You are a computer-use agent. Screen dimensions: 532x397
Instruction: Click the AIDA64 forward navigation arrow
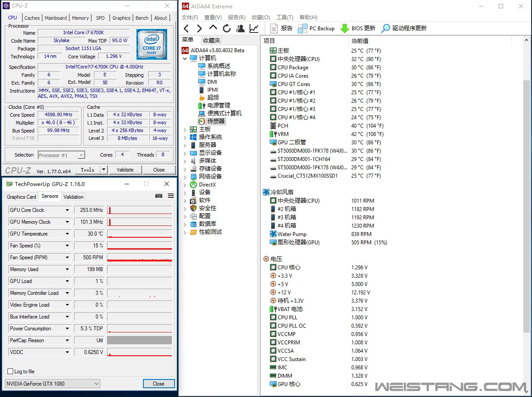point(200,29)
